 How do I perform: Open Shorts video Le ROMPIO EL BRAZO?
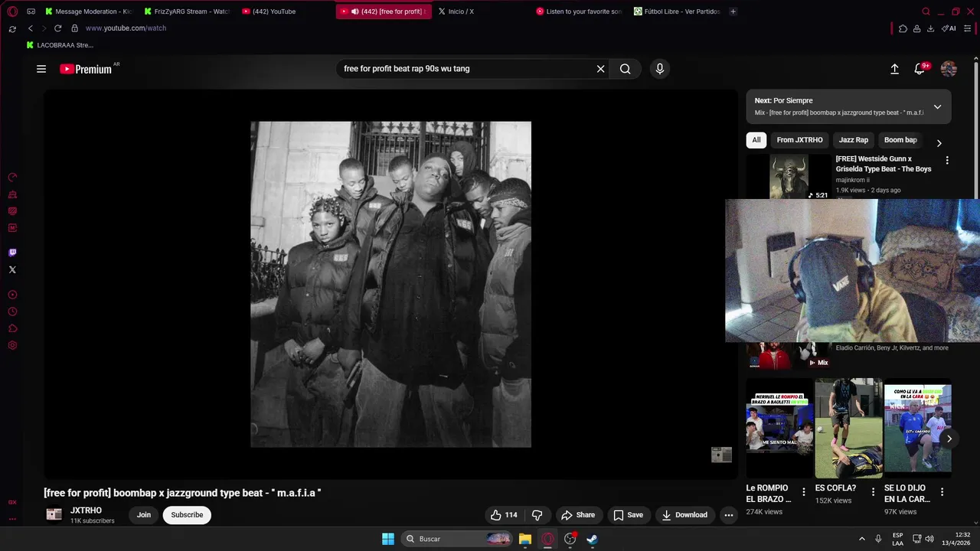[779, 428]
